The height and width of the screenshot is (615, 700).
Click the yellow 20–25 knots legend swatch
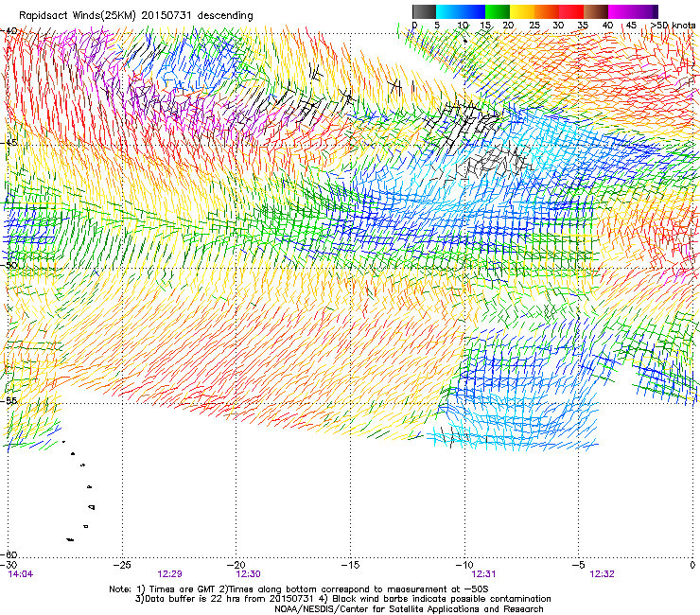pos(522,11)
